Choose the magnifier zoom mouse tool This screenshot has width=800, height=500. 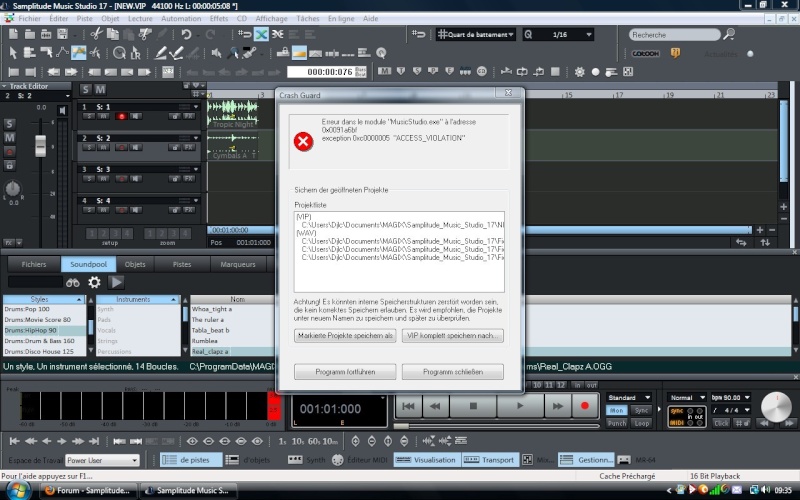coord(233,53)
